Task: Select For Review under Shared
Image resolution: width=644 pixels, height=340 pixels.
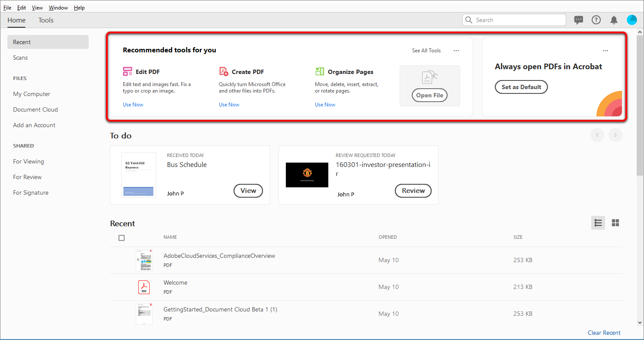Action: [27, 177]
